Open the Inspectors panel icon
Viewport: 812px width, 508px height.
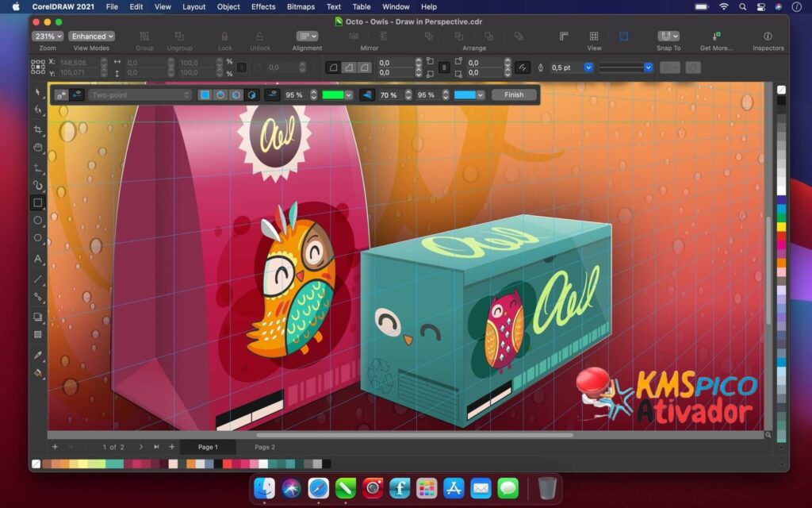[x=768, y=36]
